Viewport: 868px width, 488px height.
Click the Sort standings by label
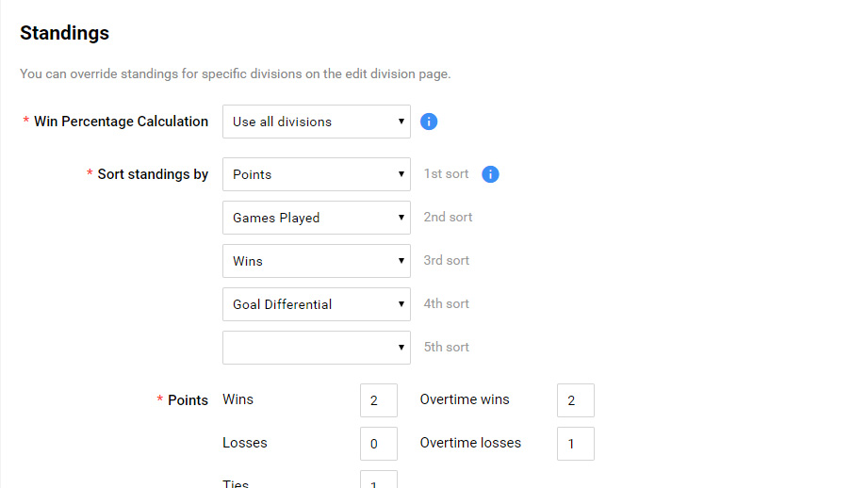coord(153,174)
